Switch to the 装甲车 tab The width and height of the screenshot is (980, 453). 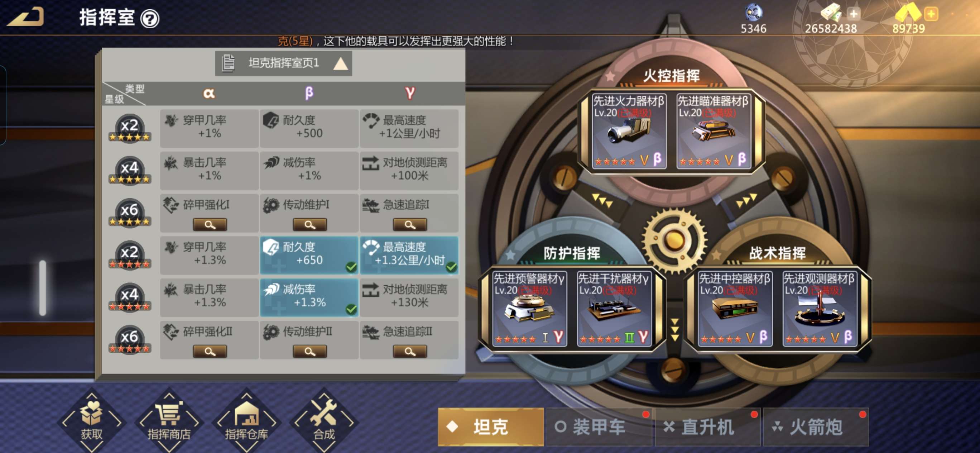tap(599, 427)
